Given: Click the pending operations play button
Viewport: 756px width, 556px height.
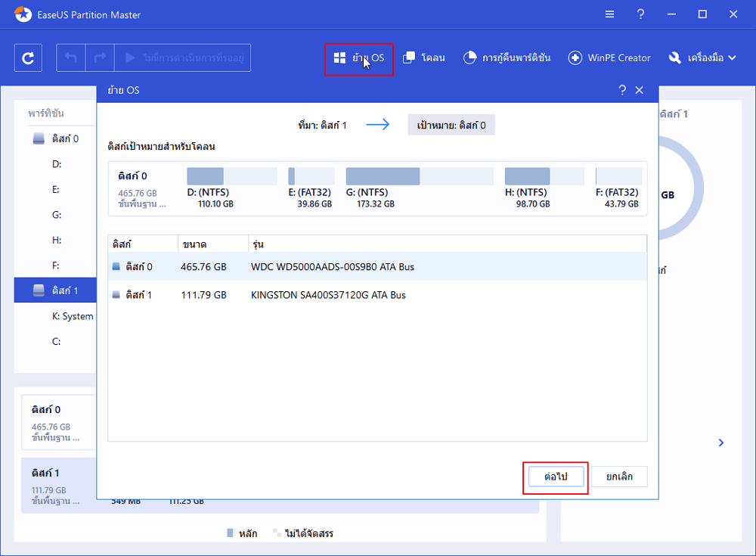Looking at the screenshot, I should [183, 58].
